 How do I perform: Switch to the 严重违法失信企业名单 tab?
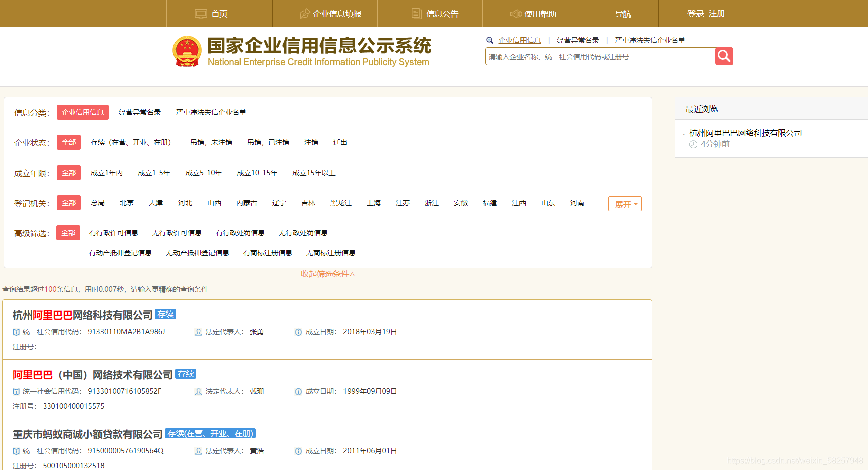click(x=650, y=40)
